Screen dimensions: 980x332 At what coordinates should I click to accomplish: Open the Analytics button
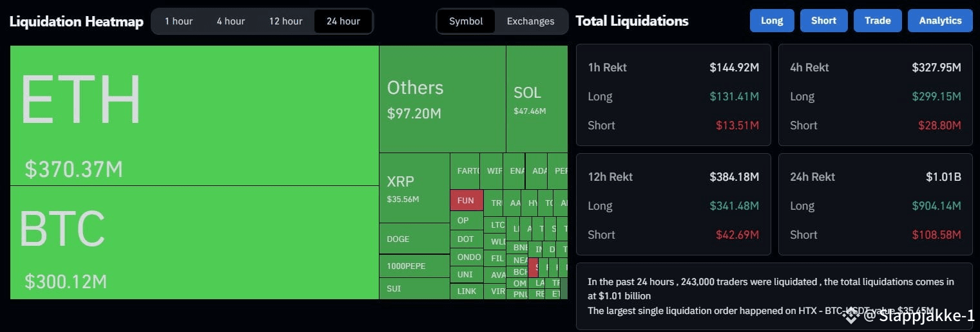click(940, 21)
